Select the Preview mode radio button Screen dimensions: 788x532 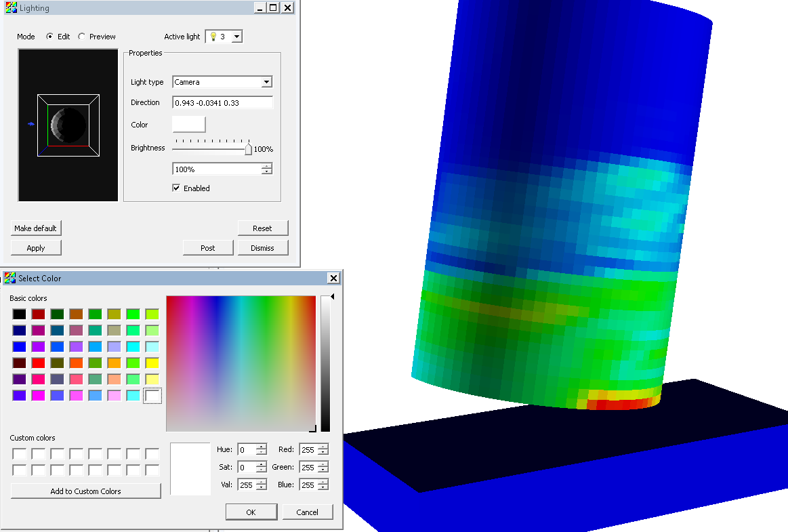coord(82,37)
